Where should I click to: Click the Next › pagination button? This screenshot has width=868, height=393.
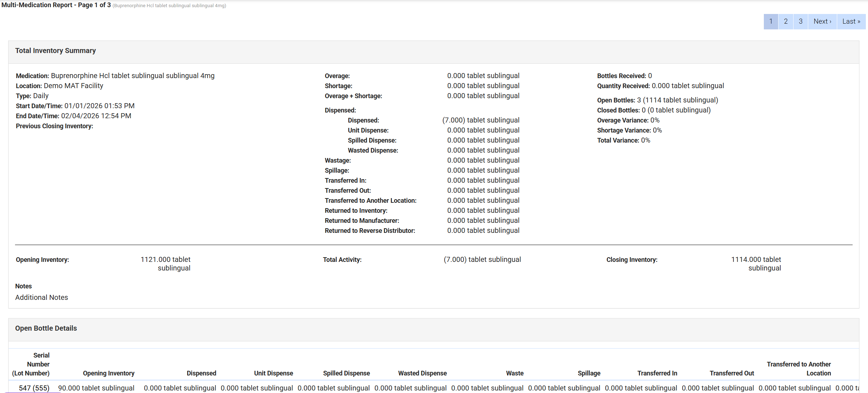(x=822, y=21)
